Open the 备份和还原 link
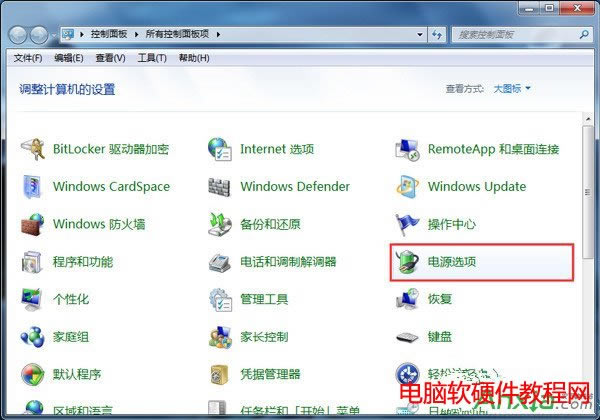This screenshot has width=600, height=420. [x=271, y=224]
